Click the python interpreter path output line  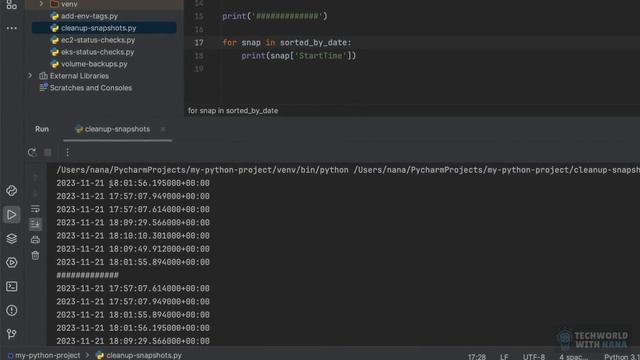(348, 170)
